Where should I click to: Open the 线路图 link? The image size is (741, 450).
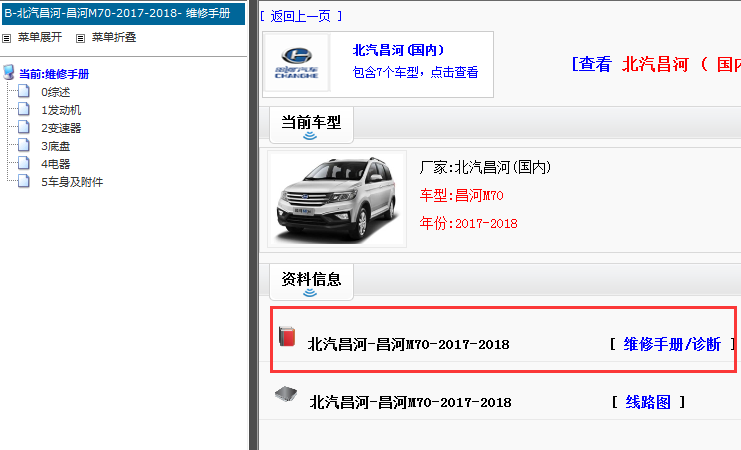click(648, 402)
